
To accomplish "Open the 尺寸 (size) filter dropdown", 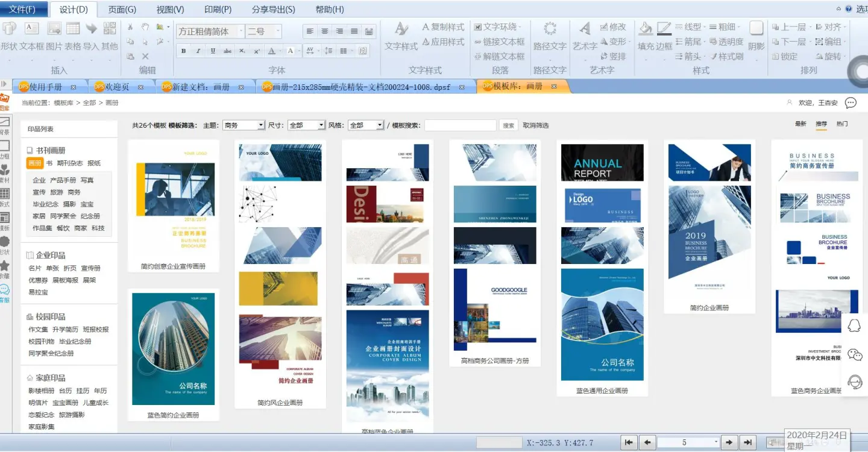I will (321, 125).
